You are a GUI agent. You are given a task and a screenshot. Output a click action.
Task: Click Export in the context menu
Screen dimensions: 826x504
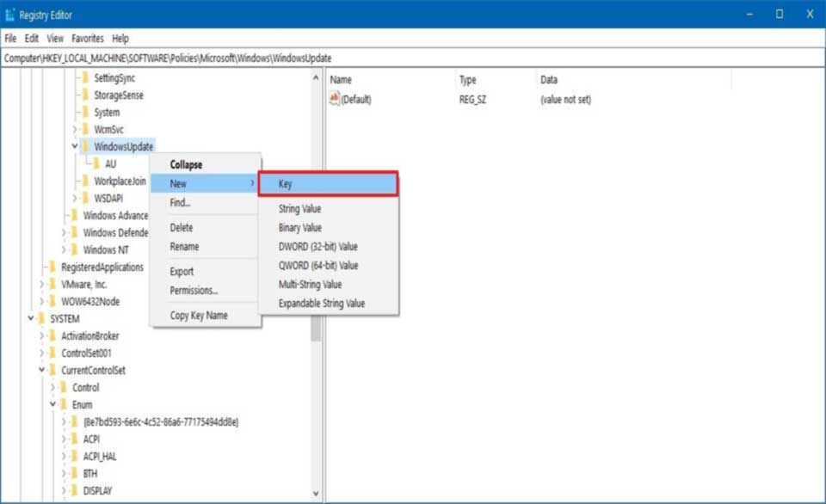point(206,271)
